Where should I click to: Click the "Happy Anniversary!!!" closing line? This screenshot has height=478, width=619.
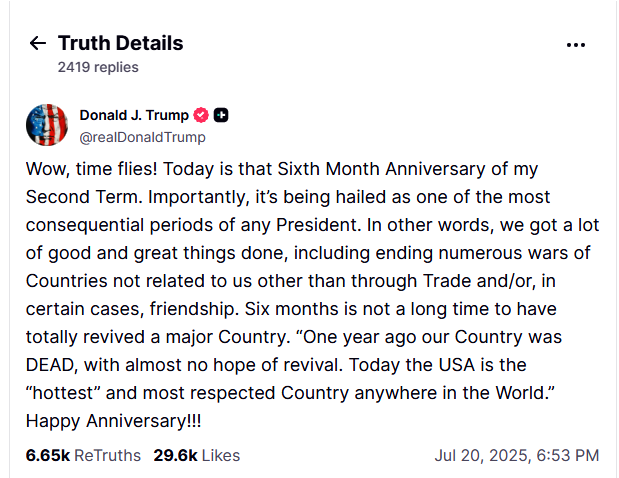[104, 421]
